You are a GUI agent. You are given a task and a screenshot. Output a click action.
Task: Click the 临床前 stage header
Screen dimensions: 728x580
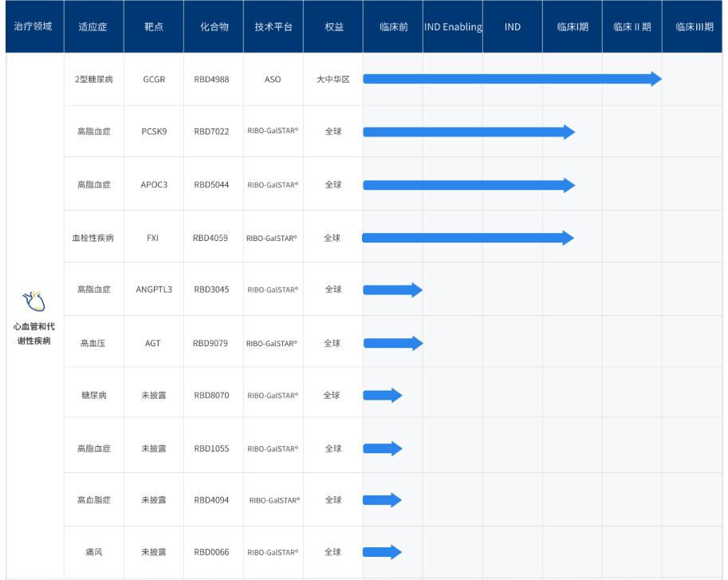(393, 27)
